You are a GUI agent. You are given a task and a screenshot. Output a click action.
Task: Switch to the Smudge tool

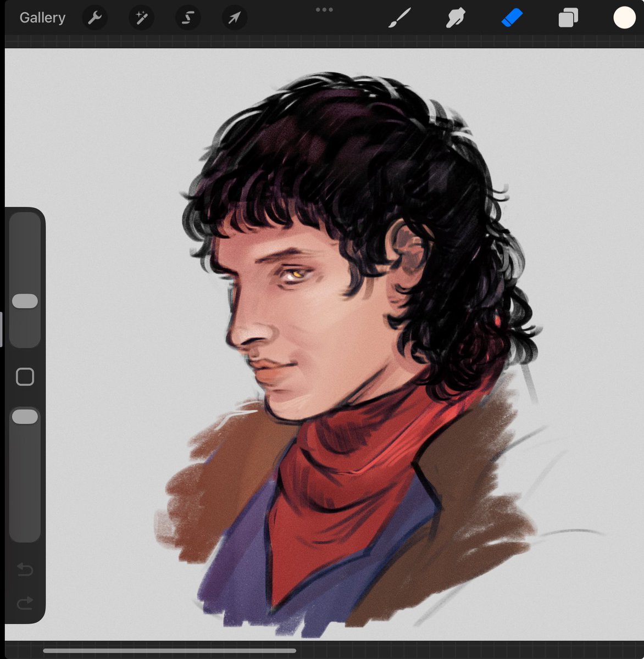pyautogui.click(x=456, y=17)
